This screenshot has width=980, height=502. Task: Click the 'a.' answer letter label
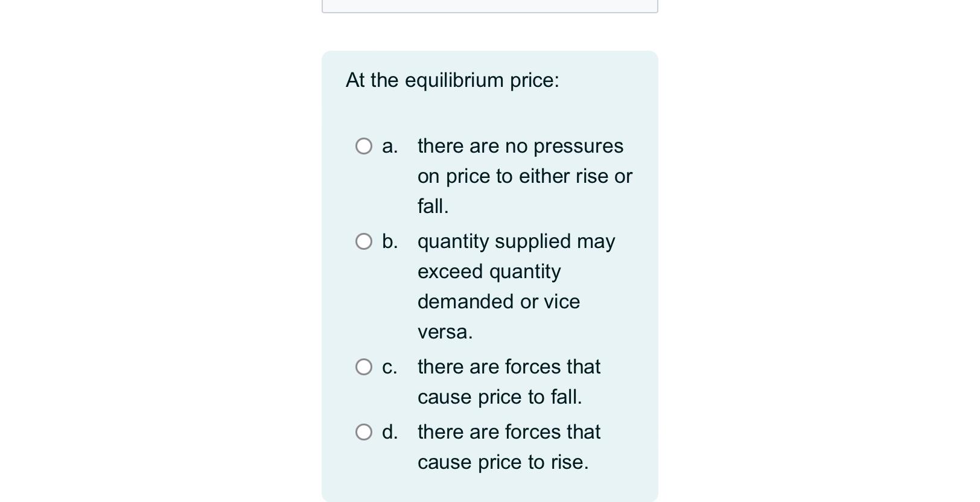click(390, 146)
